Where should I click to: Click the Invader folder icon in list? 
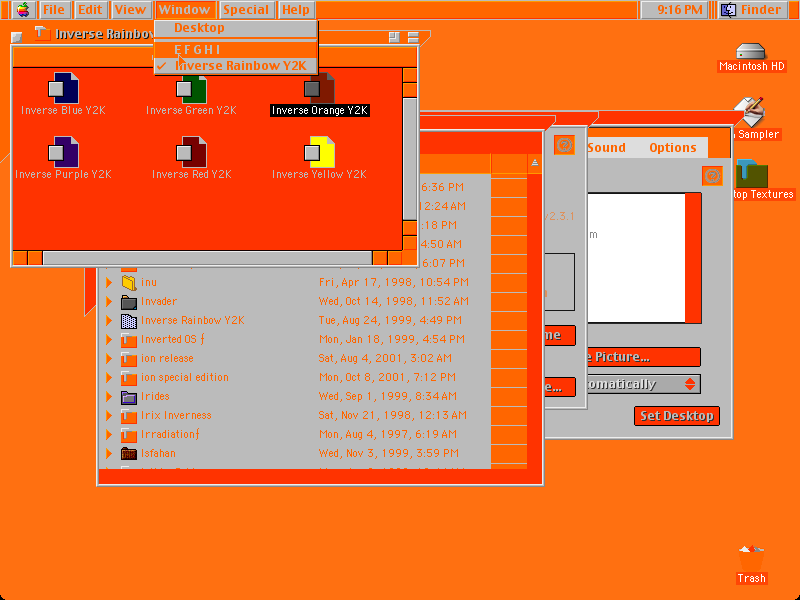pos(129,302)
